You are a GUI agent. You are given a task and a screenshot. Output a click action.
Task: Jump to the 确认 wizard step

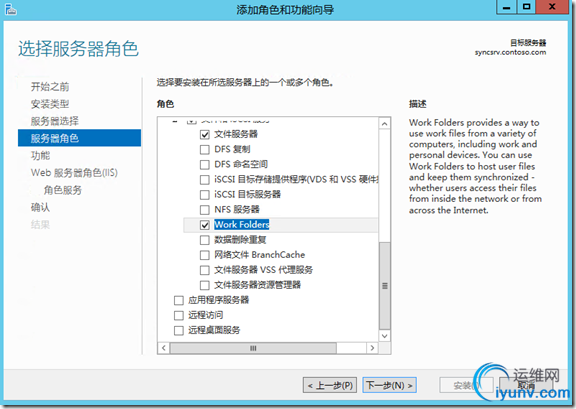pos(40,207)
